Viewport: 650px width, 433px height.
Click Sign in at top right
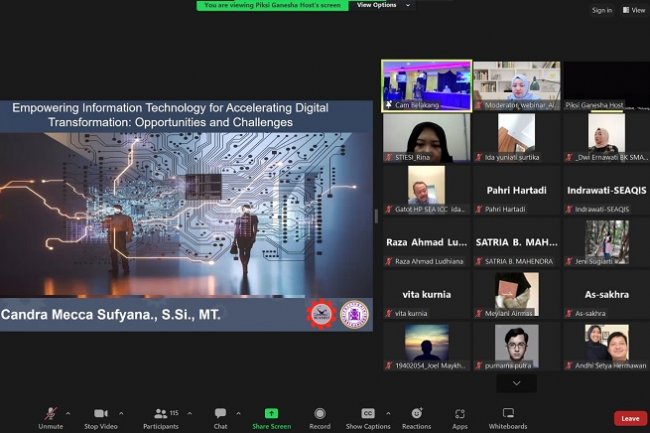tap(601, 10)
